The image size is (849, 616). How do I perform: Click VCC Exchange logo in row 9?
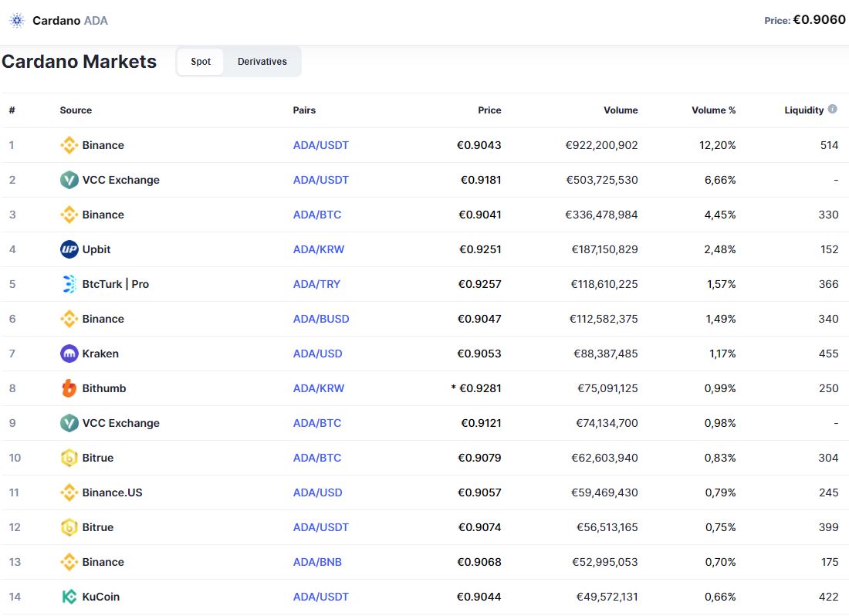pos(69,423)
